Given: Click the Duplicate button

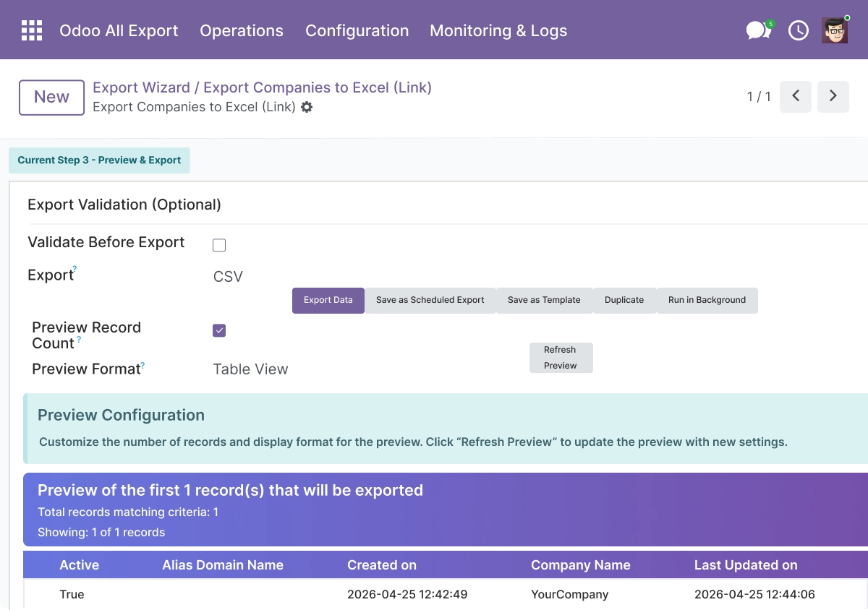Looking at the screenshot, I should [624, 300].
